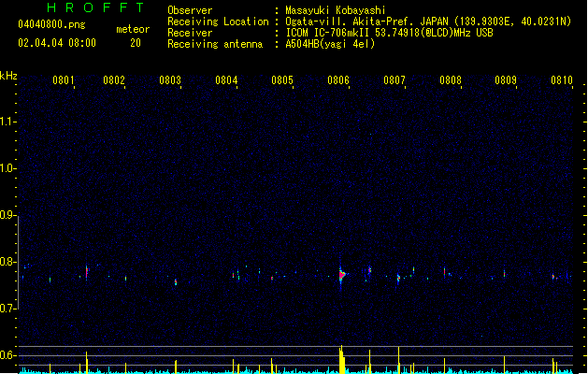Click the meteor label

pos(133,29)
